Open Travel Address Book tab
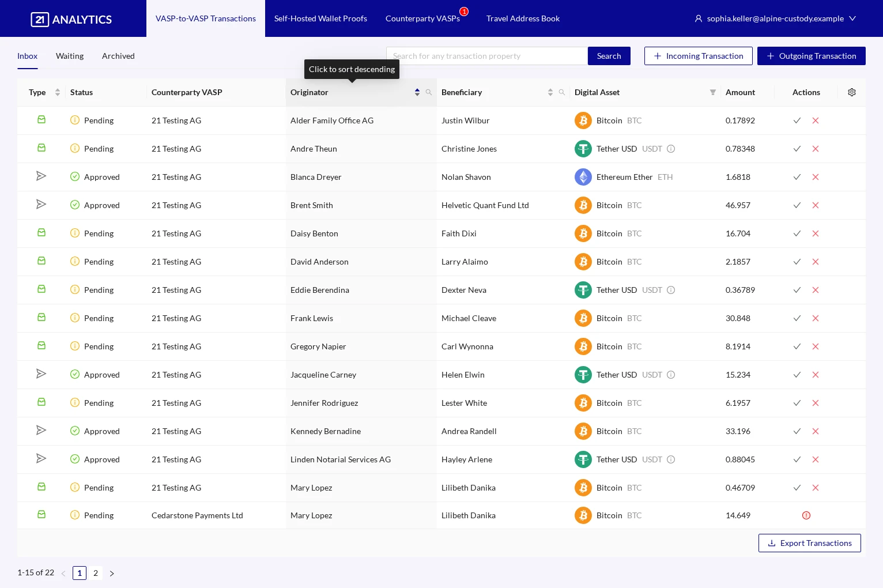 (523, 18)
